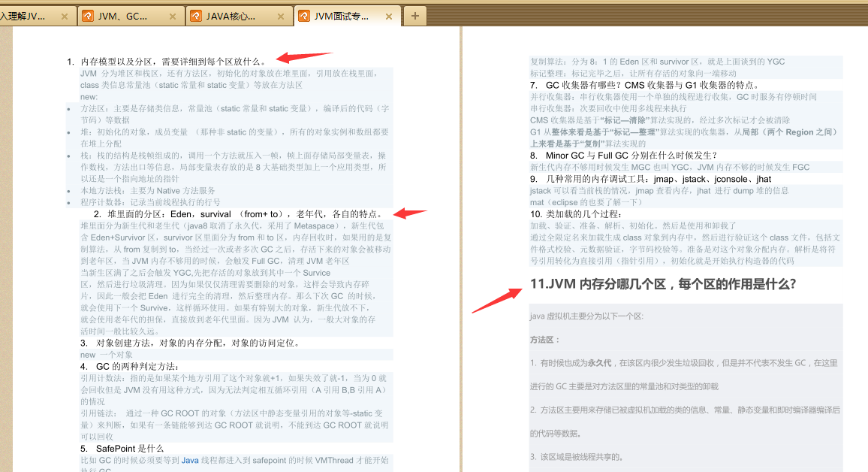
Task: Click bullet '程序计数器: 记录当前线程执行的行号'
Action: (x=151, y=202)
